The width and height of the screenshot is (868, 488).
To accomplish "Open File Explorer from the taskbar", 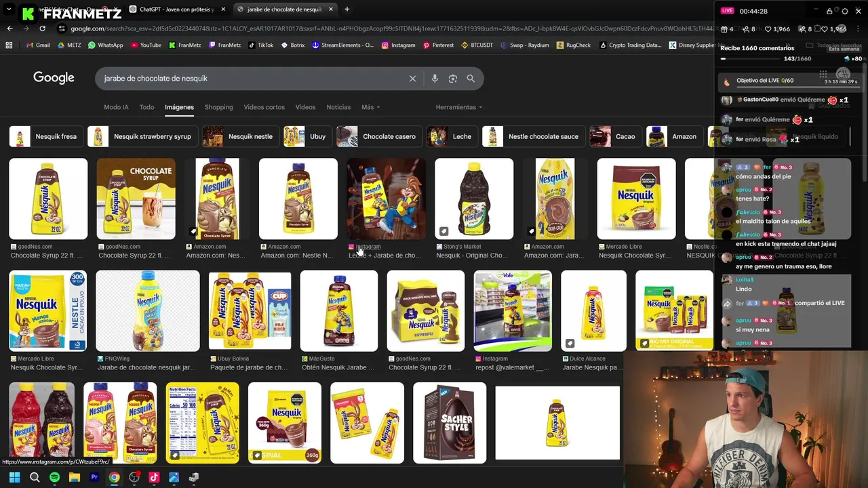I will 75,477.
